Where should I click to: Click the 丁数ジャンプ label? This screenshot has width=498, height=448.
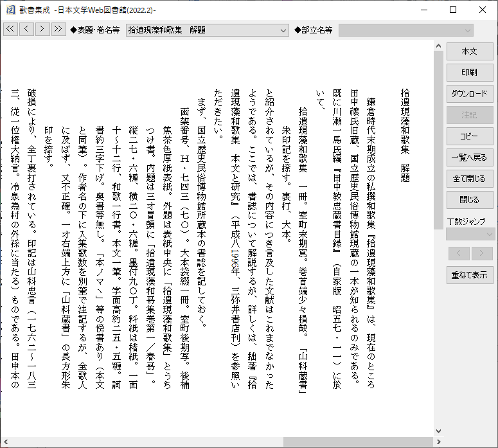tap(467, 222)
